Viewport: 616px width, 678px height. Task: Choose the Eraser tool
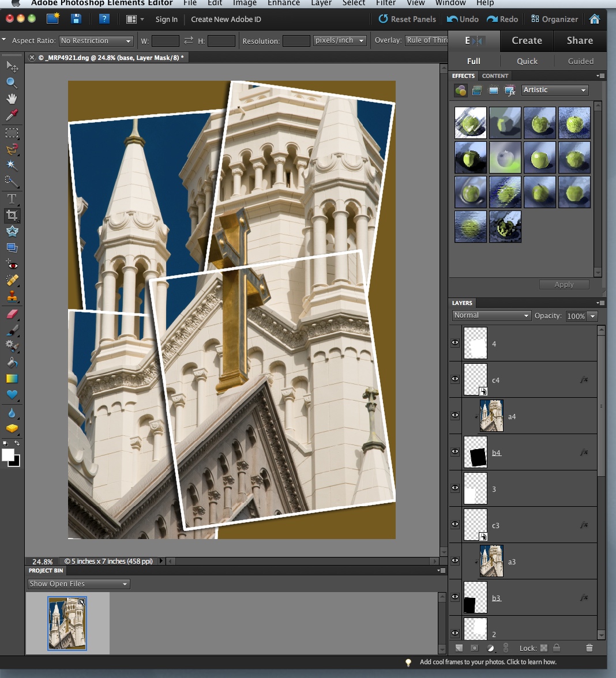tap(12, 314)
